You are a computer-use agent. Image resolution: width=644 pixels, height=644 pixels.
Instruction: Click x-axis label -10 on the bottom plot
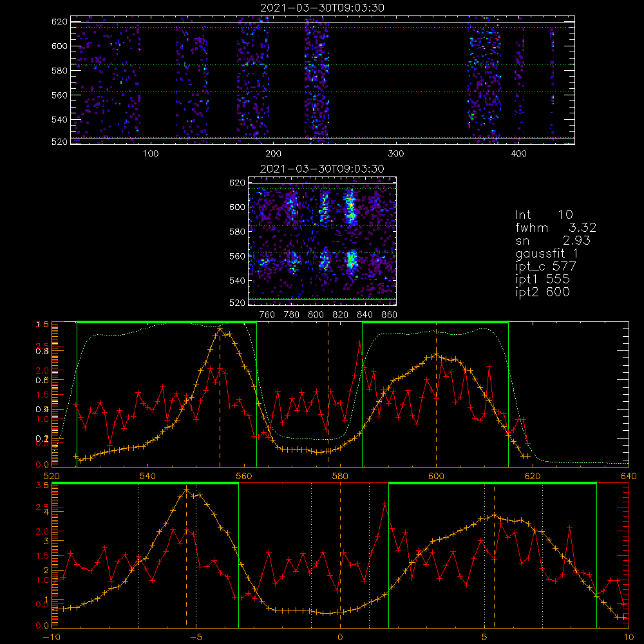(52, 638)
